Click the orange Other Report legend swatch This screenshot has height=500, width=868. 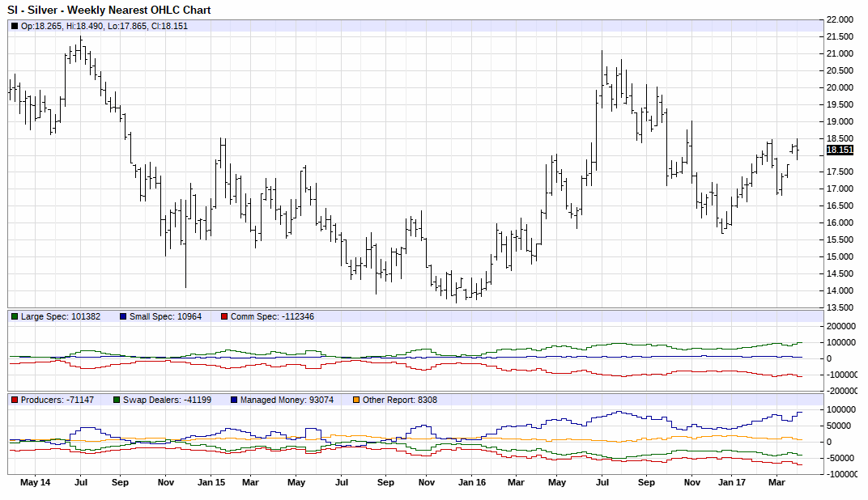[x=356, y=400]
